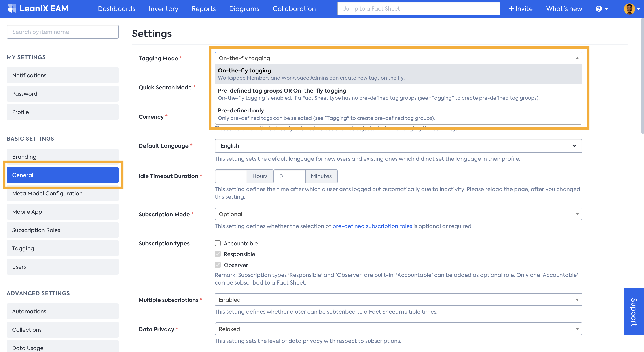
Task: Follow the pre-defined subscription roles link
Action: pyautogui.click(x=372, y=226)
